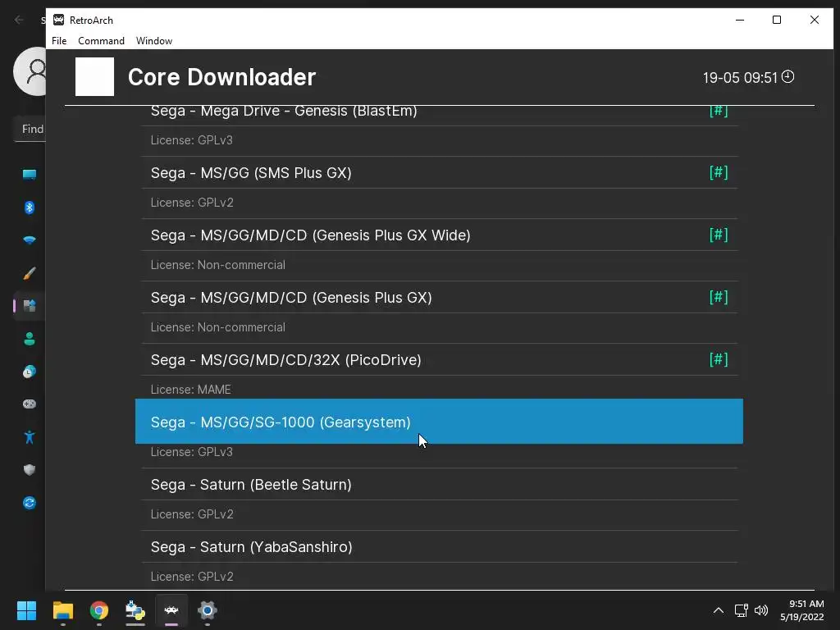The height and width of the screenshot is (630, 840).
Task: Click the Find a setting search box
Action: click(x=30, y=129)
